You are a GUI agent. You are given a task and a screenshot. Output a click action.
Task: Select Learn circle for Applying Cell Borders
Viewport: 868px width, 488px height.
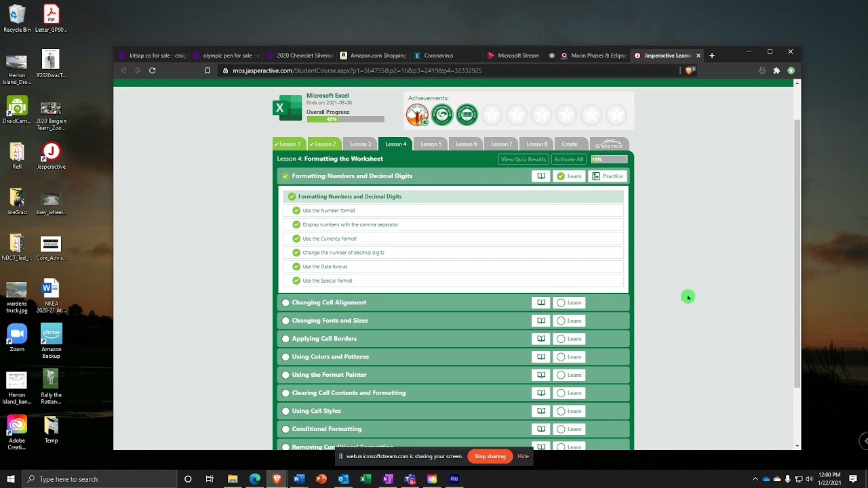(561, 339)
